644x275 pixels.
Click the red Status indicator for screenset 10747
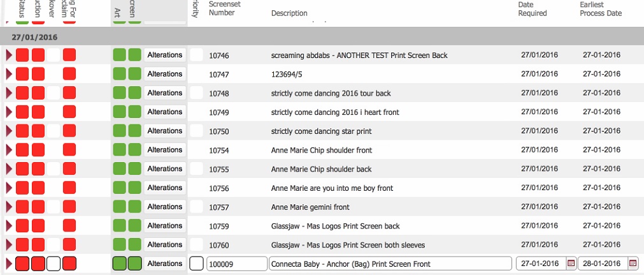[x=22, y=74]
